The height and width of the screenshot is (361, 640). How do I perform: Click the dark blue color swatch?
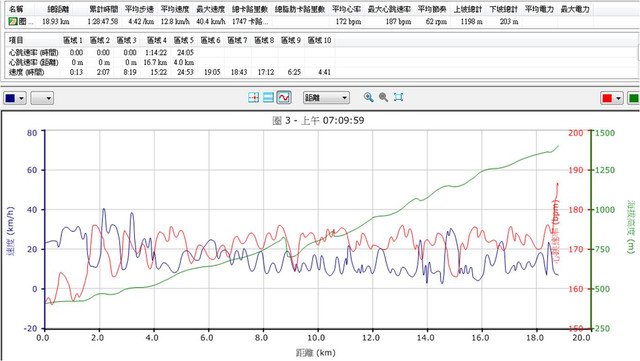pos(10,98)
